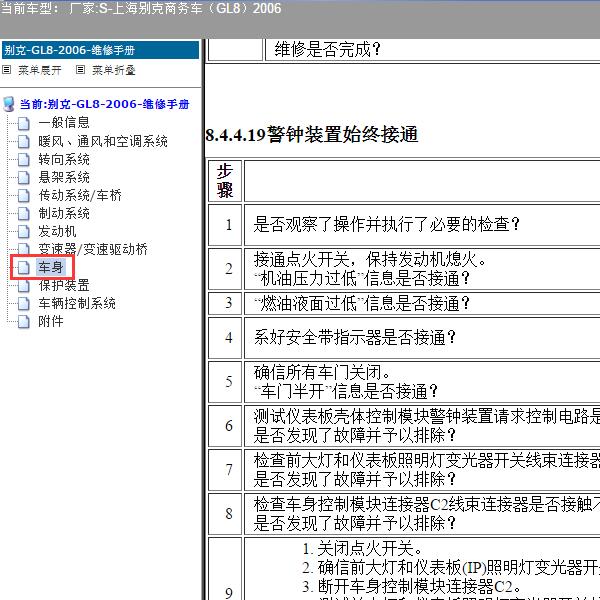Click the heading 8.4.4.19警钟装置始终接通
The image size is (600, 600).
[x=311, y=134]
